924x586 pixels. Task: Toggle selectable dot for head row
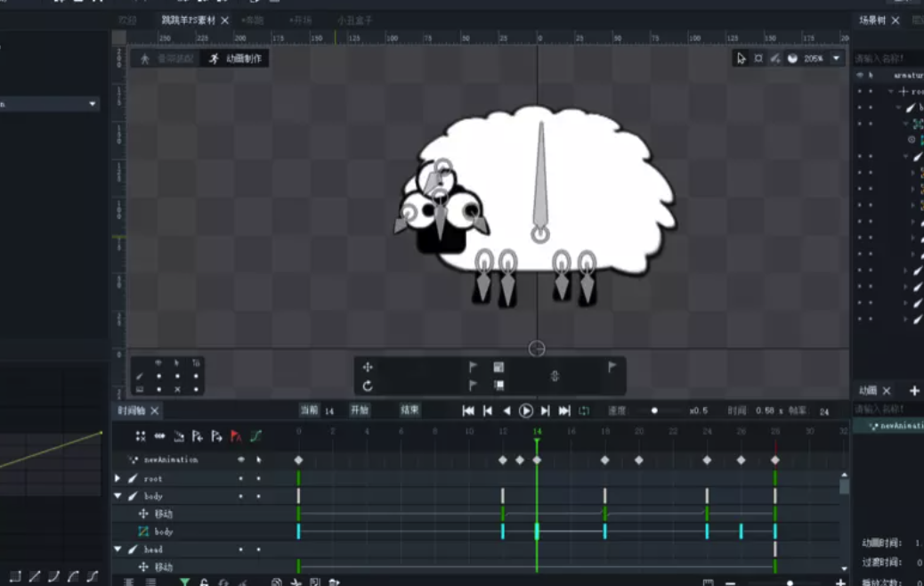[x=258, y=549]
